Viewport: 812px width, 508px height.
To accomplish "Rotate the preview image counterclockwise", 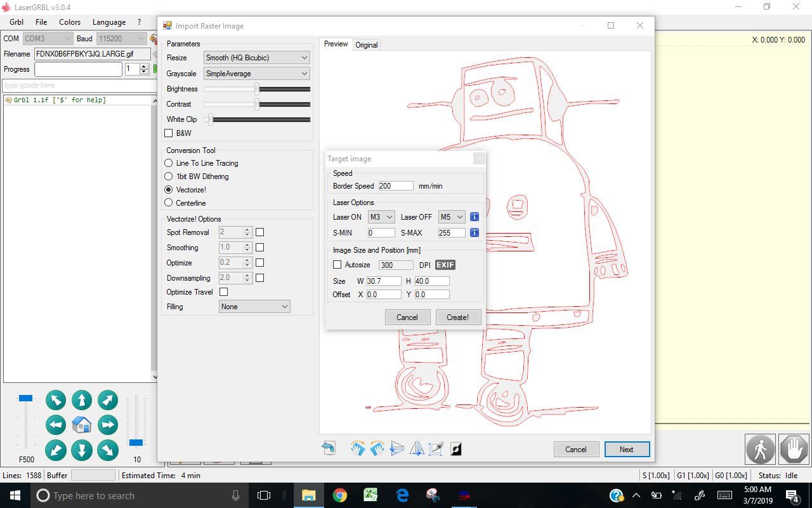I will pyautogui.click(x=377, y=448).
